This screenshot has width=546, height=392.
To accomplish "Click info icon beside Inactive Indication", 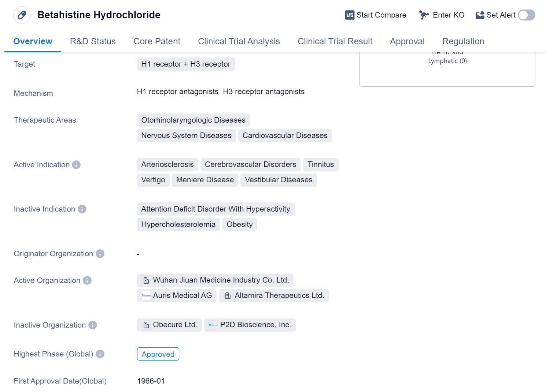I will [82, 209].
